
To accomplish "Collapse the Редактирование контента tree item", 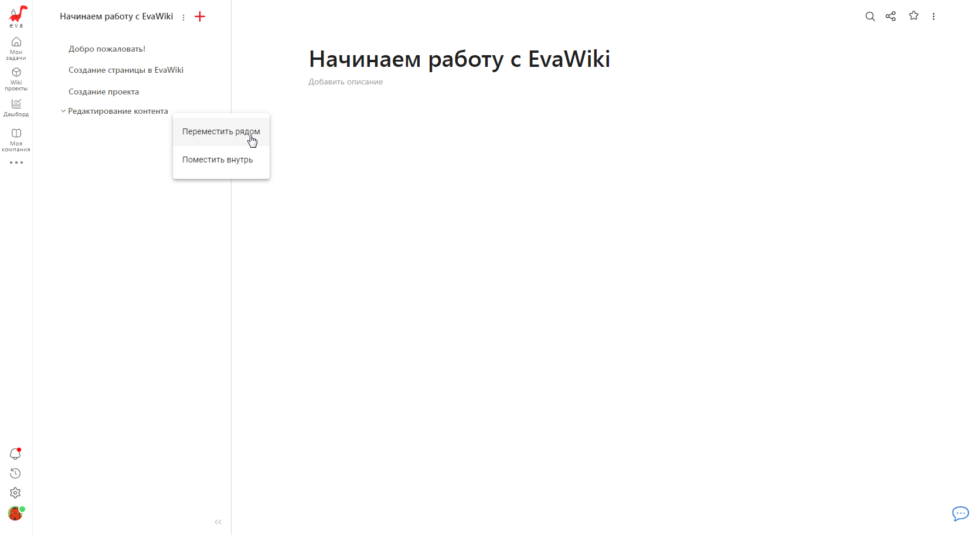I will pos(63,111).
